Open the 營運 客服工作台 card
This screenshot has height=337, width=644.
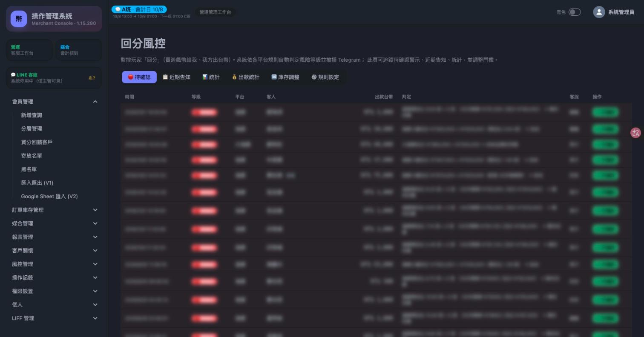[29, 50]
